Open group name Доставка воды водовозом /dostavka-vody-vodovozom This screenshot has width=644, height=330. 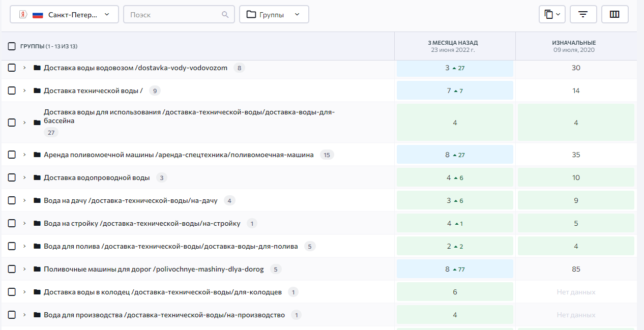pos(135,68)
